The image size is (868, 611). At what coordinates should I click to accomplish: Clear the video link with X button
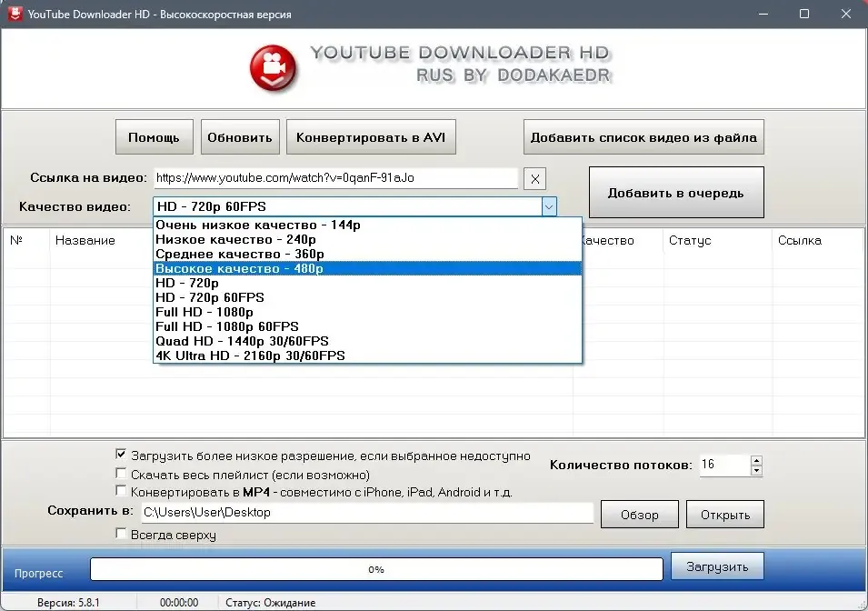[x=536, y=178]
